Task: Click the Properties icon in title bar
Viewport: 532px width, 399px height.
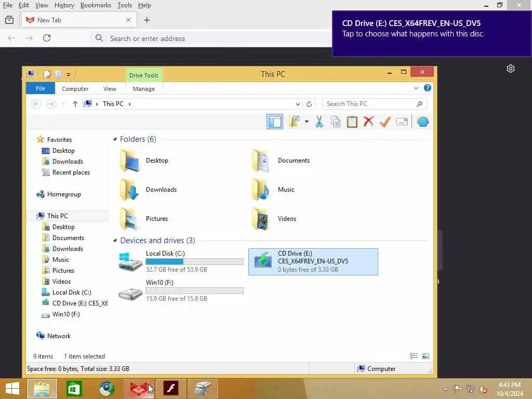Action: pos(47,74)
